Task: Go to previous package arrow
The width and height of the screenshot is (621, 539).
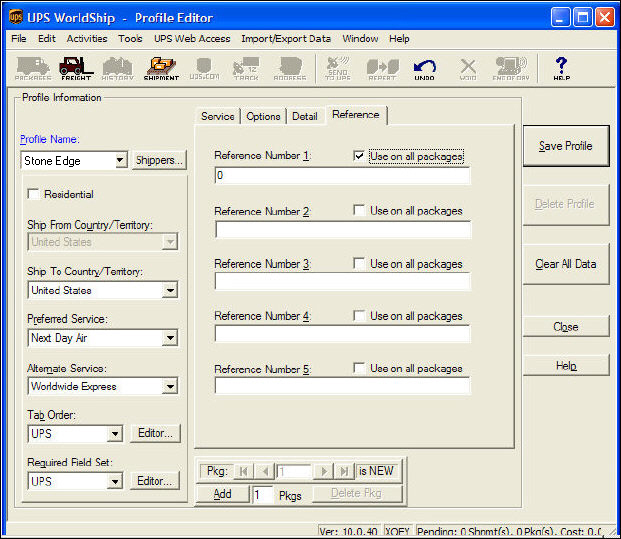Action: click(264, 471)
